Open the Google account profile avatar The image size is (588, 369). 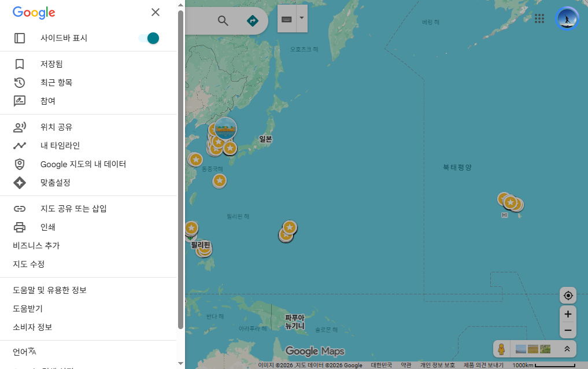[x=567, y=19]
